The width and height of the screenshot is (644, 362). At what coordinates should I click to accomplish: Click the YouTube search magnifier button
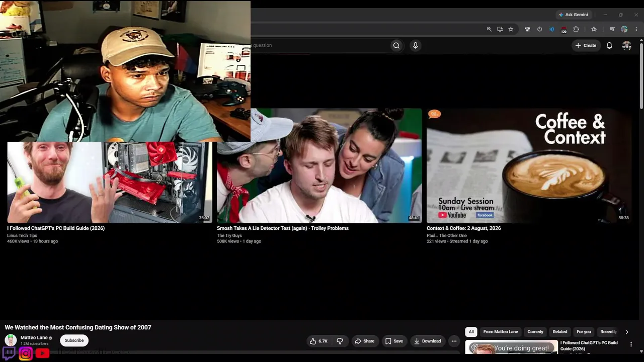coord(396,46)
